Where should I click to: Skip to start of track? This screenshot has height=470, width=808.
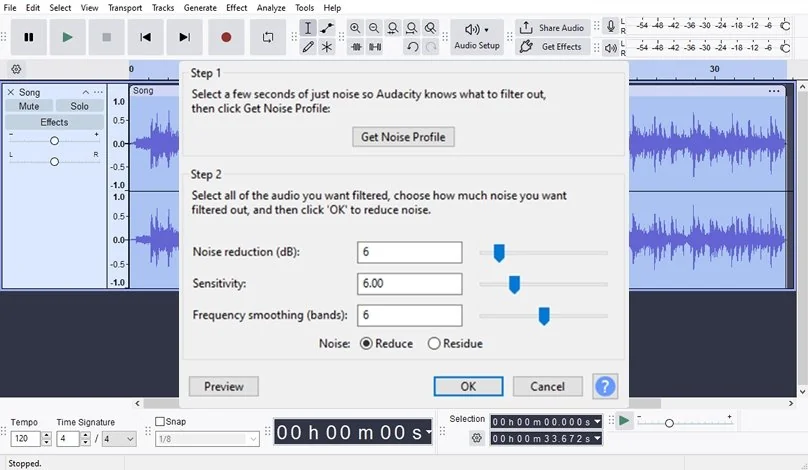coord(146,37)
